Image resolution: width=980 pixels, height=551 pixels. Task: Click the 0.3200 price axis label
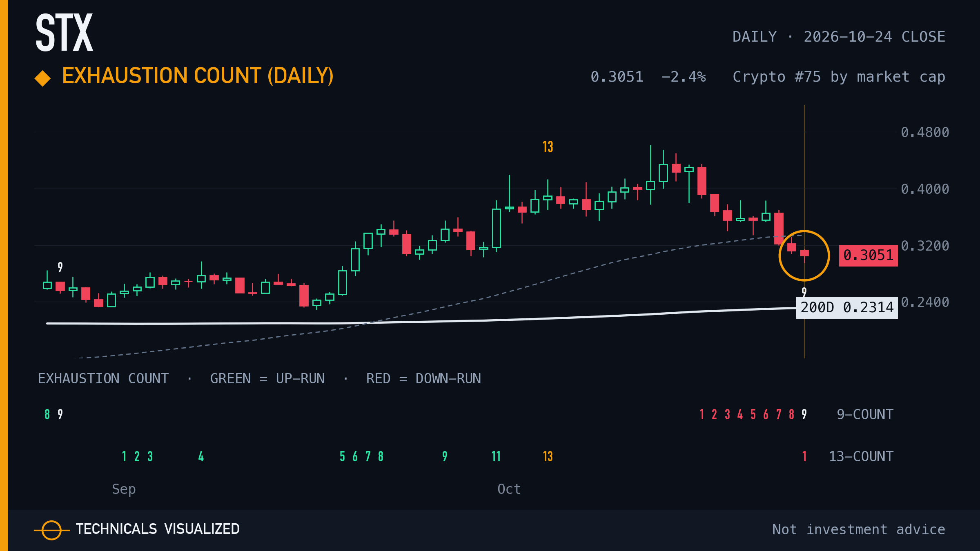925,246
